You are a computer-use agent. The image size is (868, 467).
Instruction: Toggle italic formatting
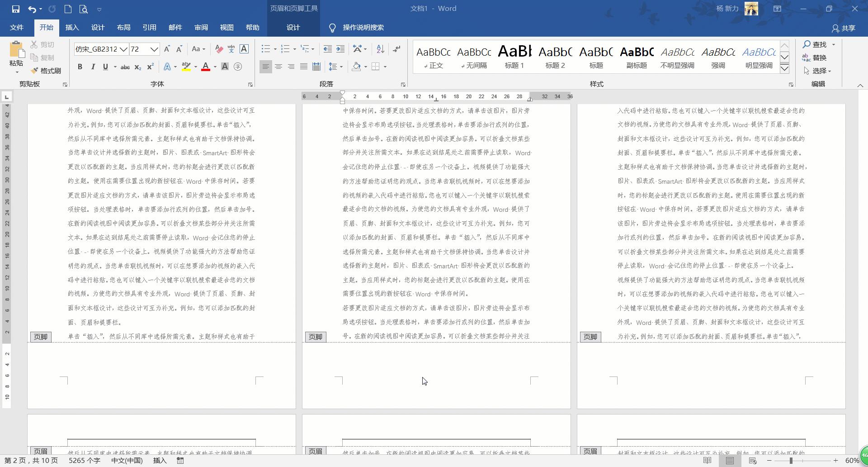point(93,67)
